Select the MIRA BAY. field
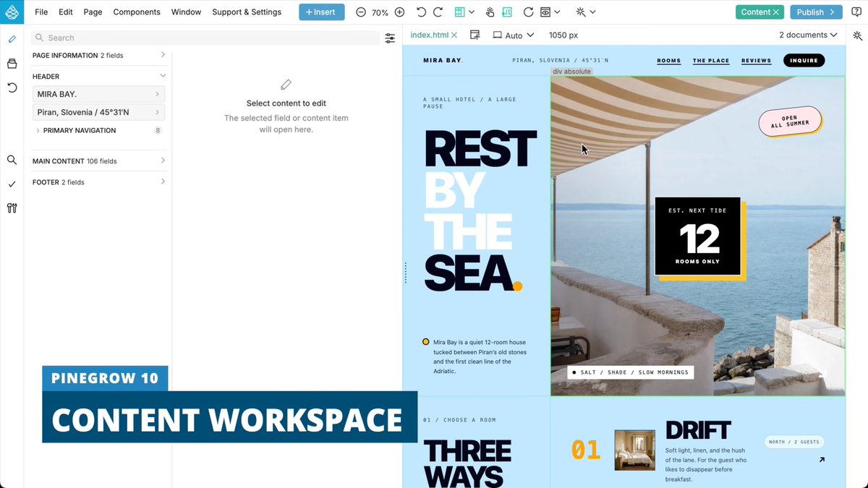 point(98,94)
